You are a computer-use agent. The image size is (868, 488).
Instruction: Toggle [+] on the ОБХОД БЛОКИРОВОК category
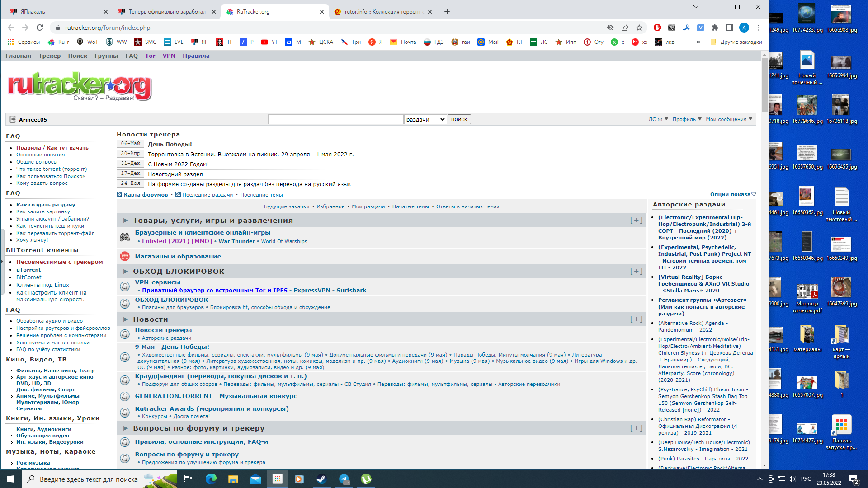point(636,271)
